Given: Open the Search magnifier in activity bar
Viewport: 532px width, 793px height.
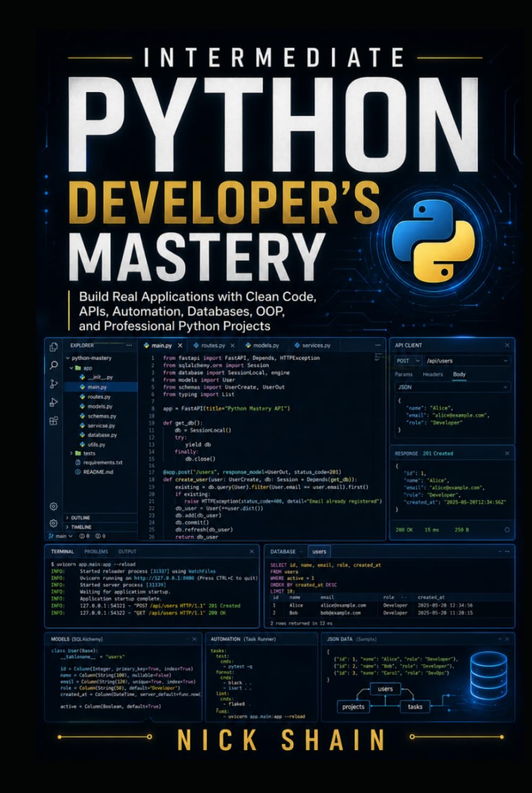Looking at the screenshot, I should (53, 365).
